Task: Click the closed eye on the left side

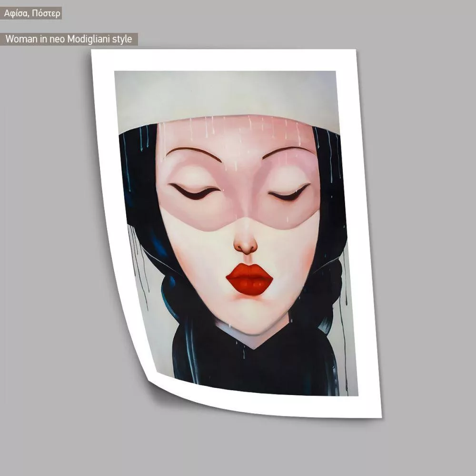Action: (x=195, y=192)
